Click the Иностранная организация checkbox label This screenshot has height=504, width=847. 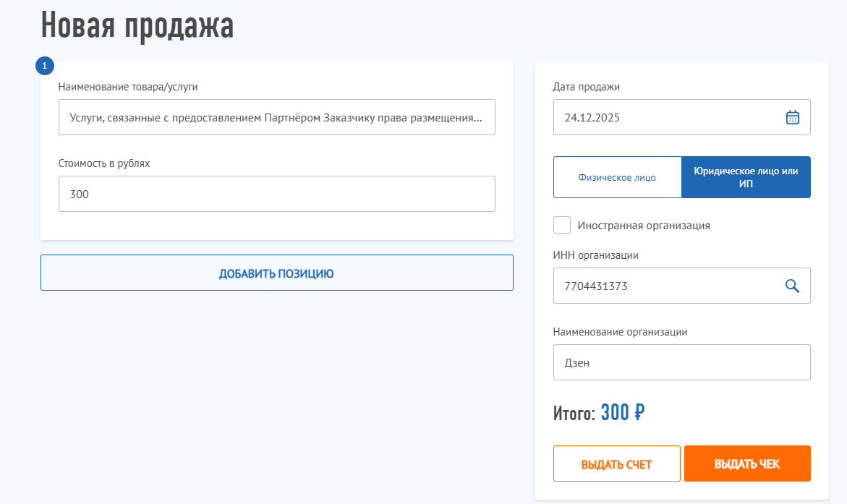point(644,226)
